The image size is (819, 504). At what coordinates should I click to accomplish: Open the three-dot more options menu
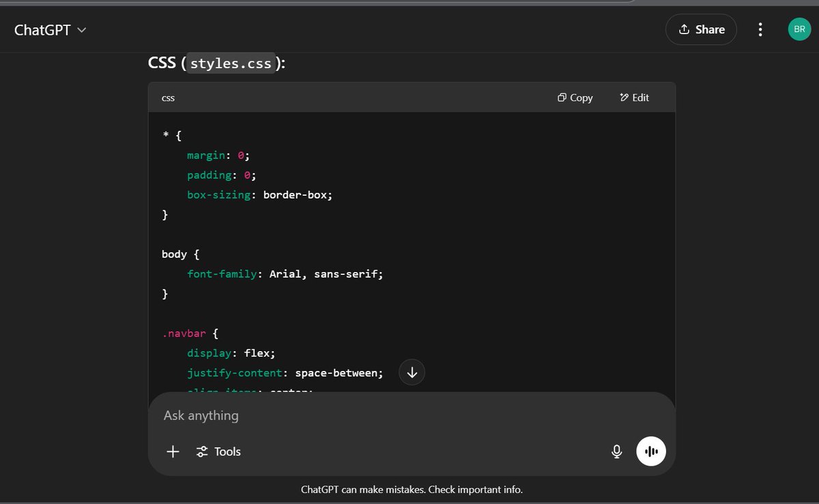(760, 29)
